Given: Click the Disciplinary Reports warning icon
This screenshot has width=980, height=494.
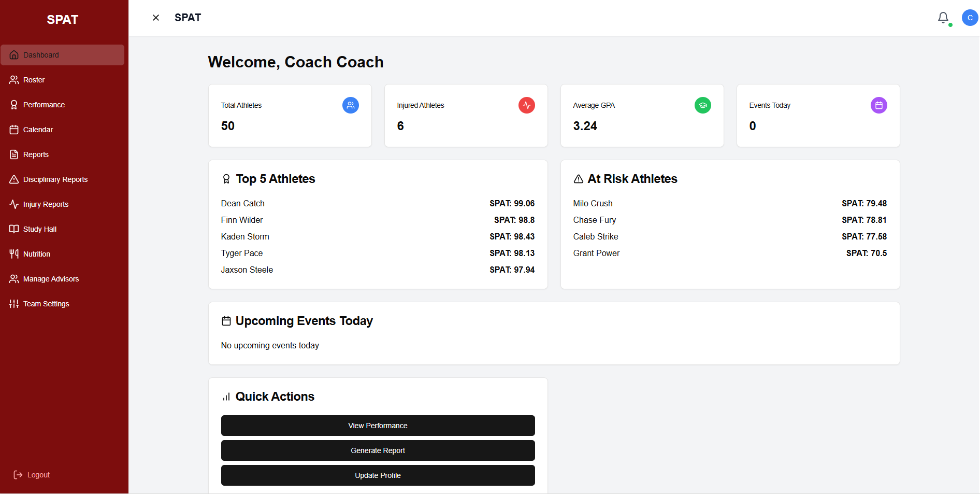Looking at the screenshot, I should point(14,179).
